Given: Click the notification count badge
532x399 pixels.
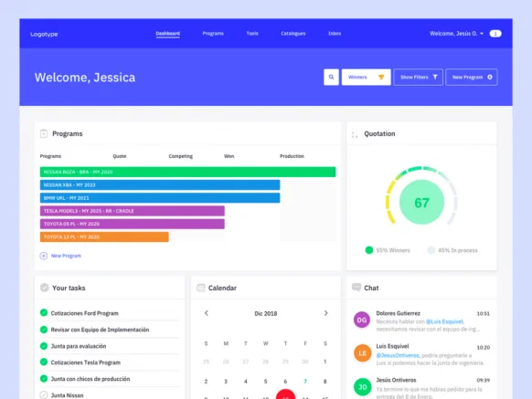Looking at the screenshot, I should 495,34.
